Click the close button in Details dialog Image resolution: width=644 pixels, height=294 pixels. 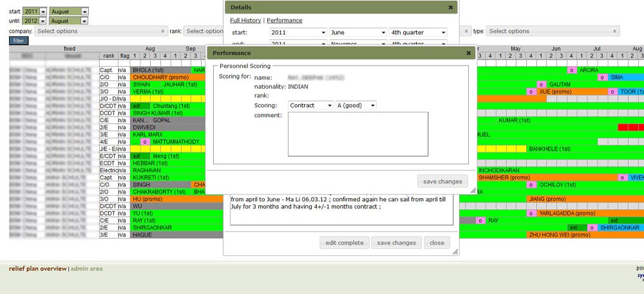pyautogui.click(x=437, y=243)
